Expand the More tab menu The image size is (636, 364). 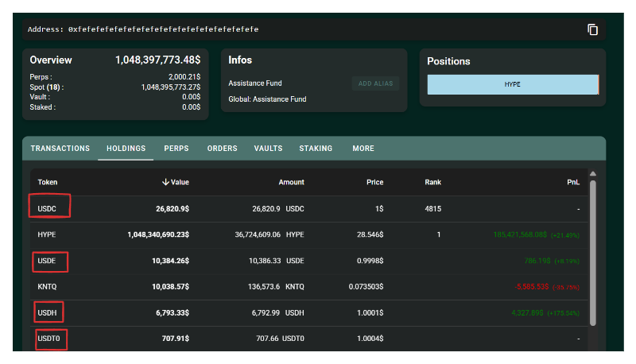click(363, 149)
